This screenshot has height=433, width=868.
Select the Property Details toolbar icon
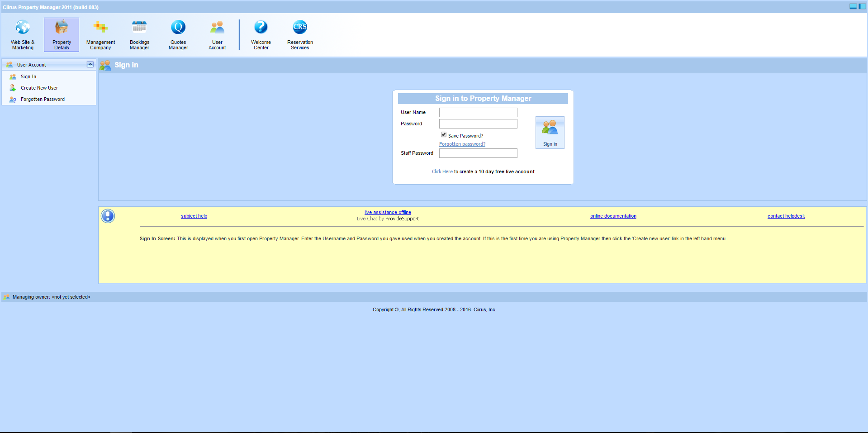coord(62,34)
